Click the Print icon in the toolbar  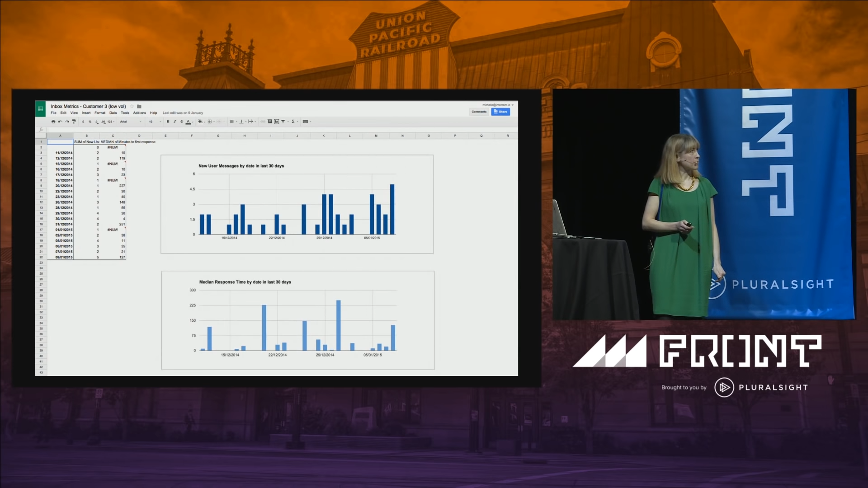point(53,122)
